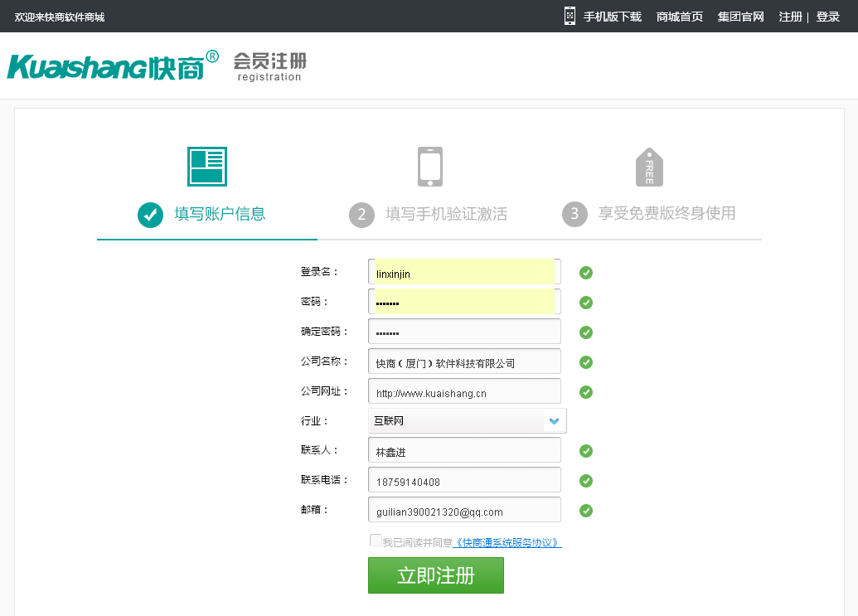
Task: Click the company URL input field
Action: tap(464, 392)
